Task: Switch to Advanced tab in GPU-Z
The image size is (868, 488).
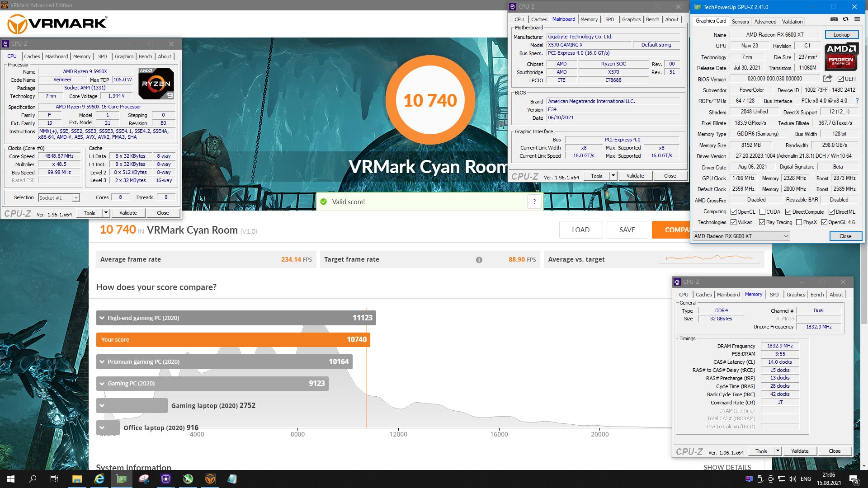Action: pyautogui.click(x=765, y=21)
